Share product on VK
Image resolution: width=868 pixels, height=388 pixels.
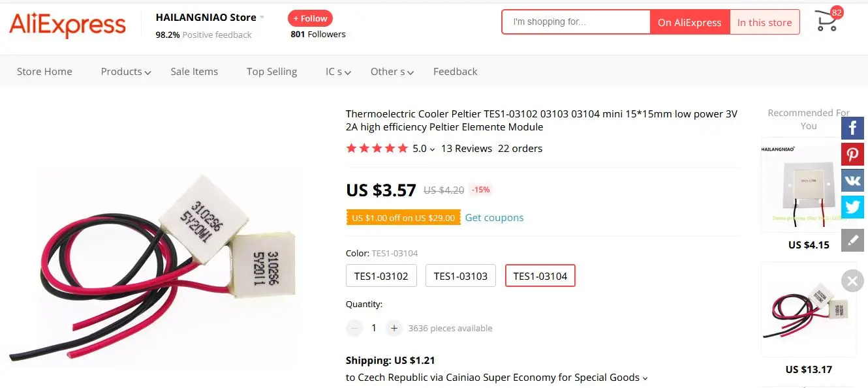coord(852,180)
